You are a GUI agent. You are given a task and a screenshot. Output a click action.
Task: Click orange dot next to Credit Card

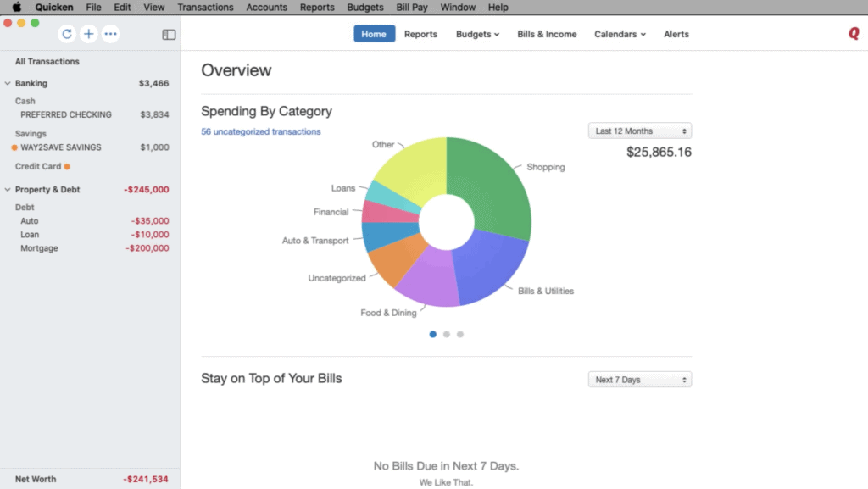click(67, 166)
